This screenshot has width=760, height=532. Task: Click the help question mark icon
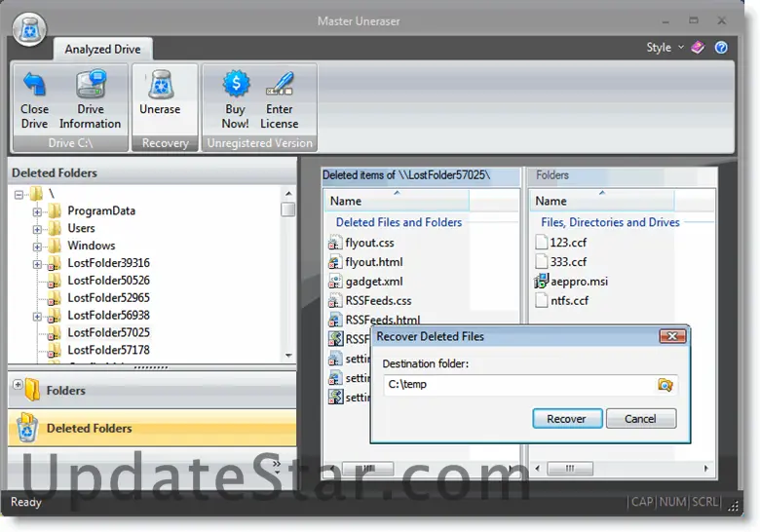[x=721, y=48]
